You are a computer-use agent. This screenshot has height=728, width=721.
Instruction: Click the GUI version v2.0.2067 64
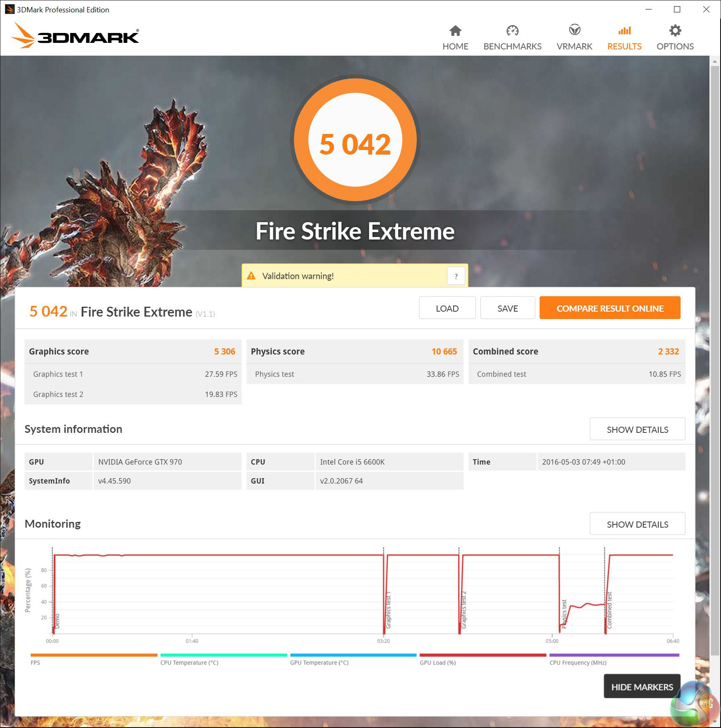pyautogui.click(x=341, y=481)
